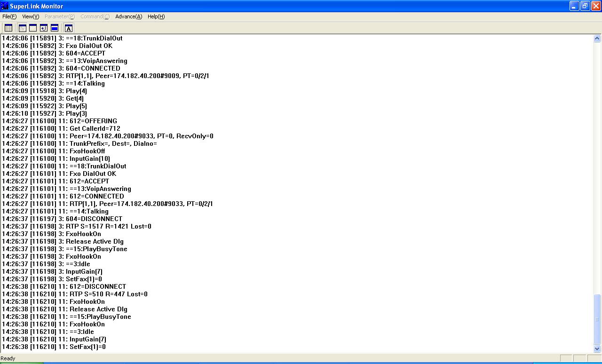Click the log scrollbar up arrow
The image size is (602, 364).
tap(597, 39)
